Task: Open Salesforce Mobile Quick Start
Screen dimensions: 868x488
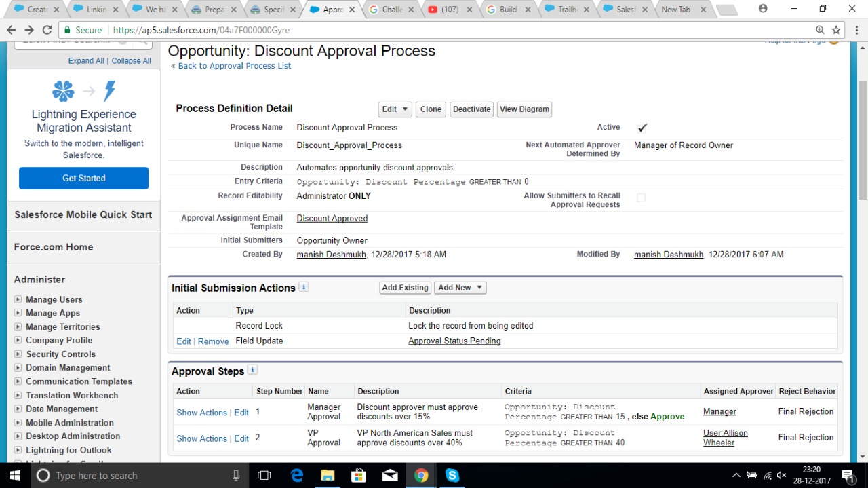Action: (x=83, y=214)
